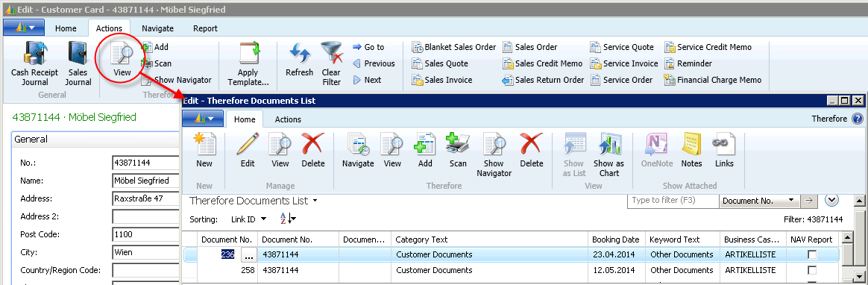Toggle NAV Report checkbox for document 258
Screen dimensions: 868x285
coord(812,270)
